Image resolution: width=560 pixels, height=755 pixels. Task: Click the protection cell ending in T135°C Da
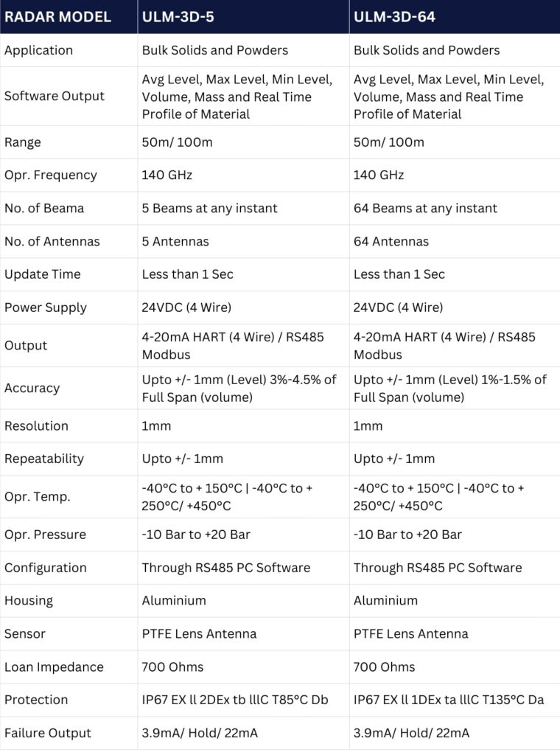(449, 700)
